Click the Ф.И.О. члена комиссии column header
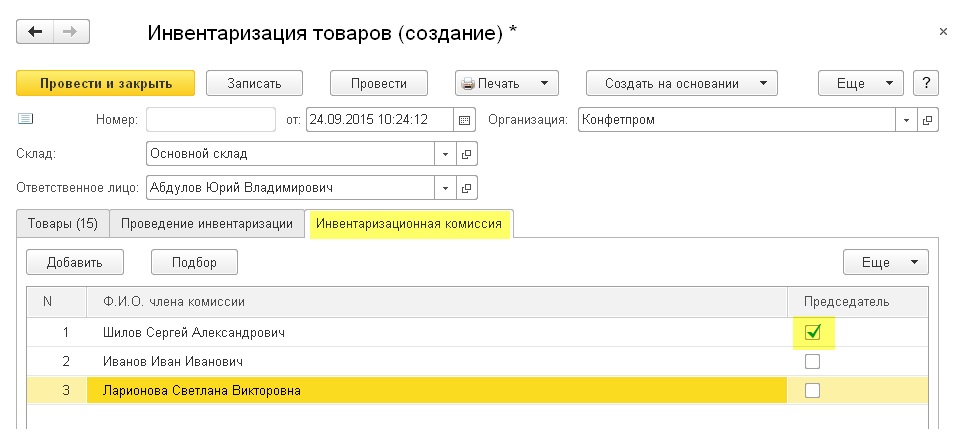964x447 pixels. [x=437, y=302]
